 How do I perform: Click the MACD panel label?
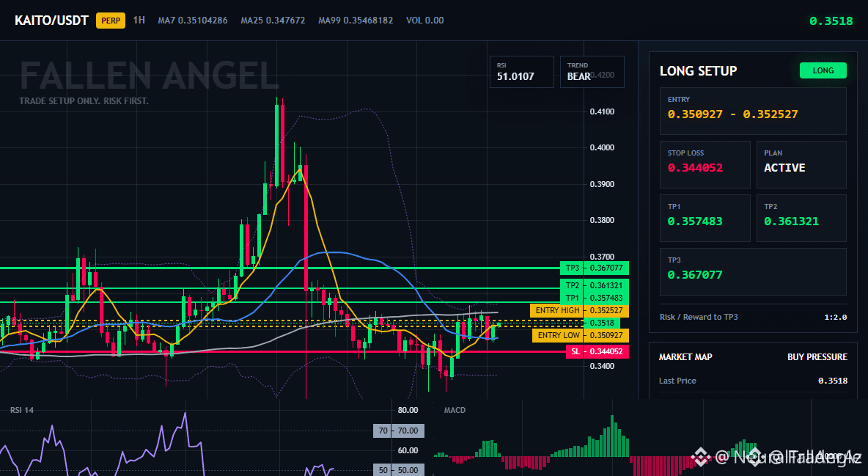pyautogui.click(x=455, y=410)
